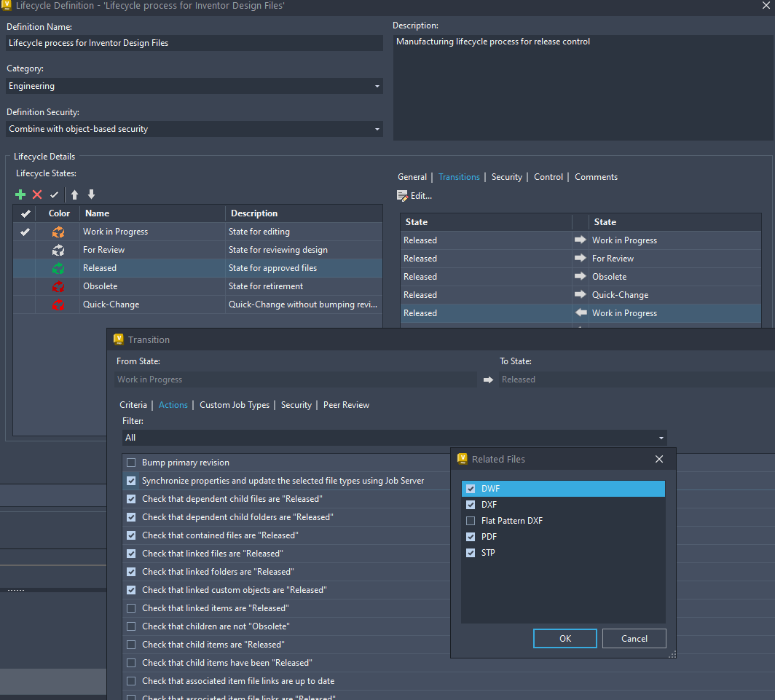The width and height of the screenshot is (775, 700).
Task: Open the Category dropdown showing Engineering
Action: 377,86
